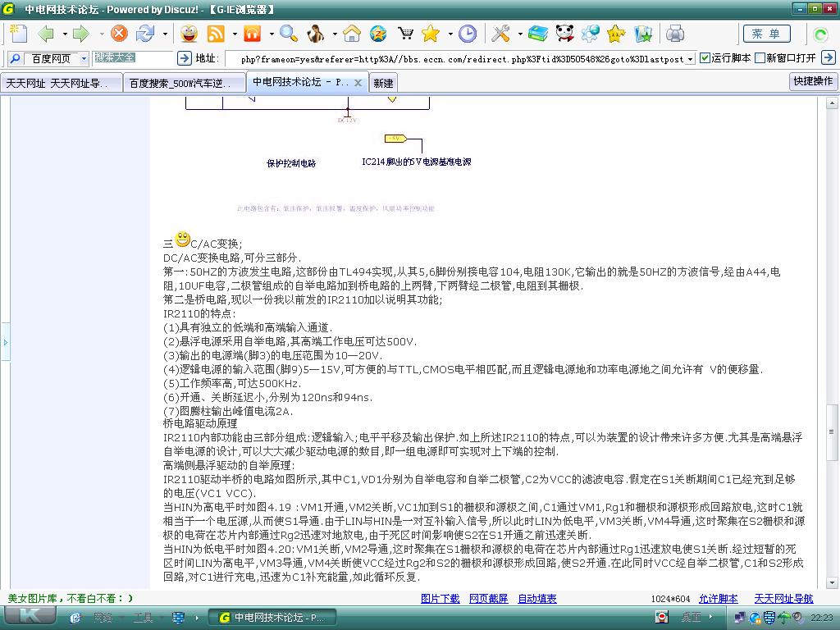Click the 菜单 menu button
This screenshot has width=840, height=630.
pyautogui.click(x=767, y=34)
